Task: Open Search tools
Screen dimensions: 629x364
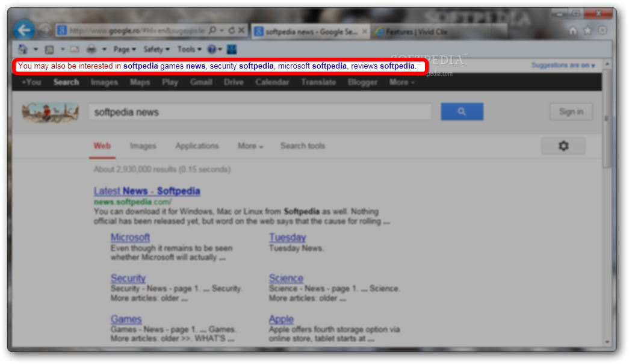Action: (x=303, y=146)
